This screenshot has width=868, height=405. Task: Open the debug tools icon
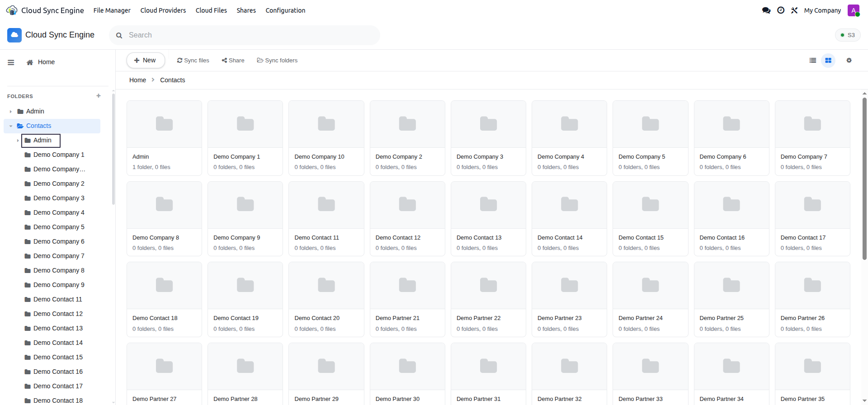pyautogui.click(x=794, y=10)
